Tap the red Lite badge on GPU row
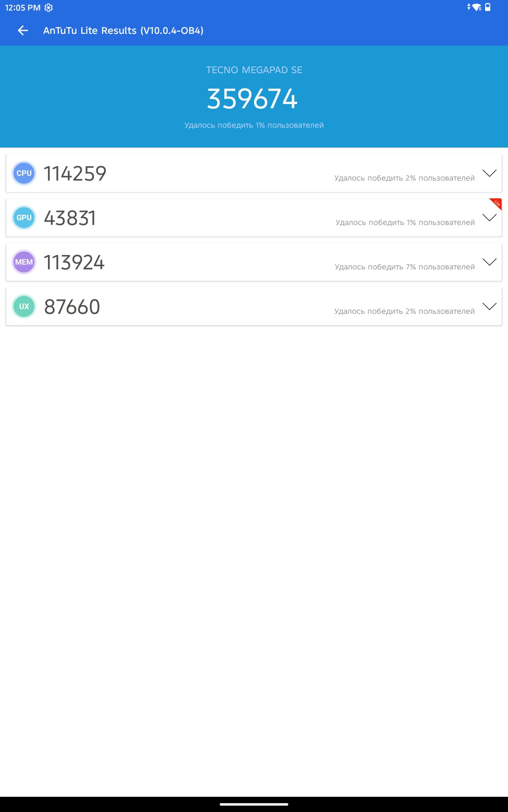 pyautogui.click(x=497, y=203)
